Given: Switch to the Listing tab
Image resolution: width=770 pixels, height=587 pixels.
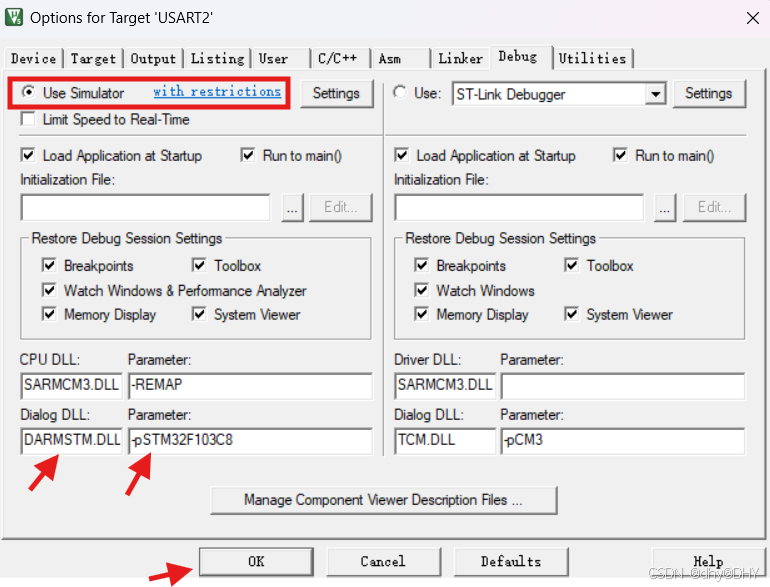Looking at the screenshot, I should pos(217,58).
